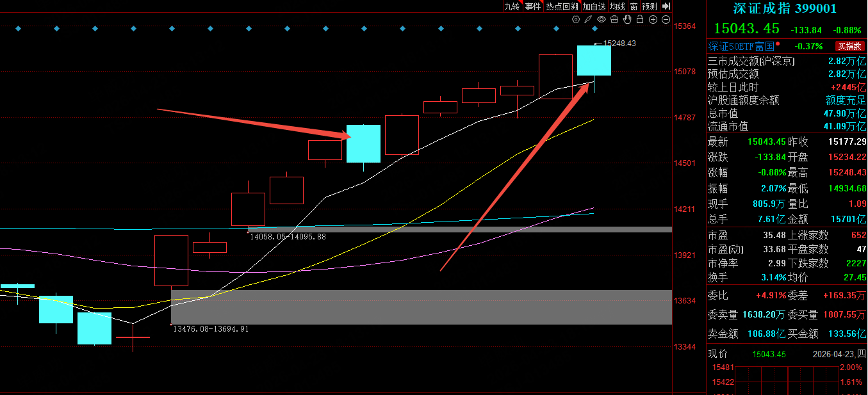Click the 三市成交额(沪深京) label
Viewport: 868px width, 395px height.
pyautogui.click(x=751, y=61)
